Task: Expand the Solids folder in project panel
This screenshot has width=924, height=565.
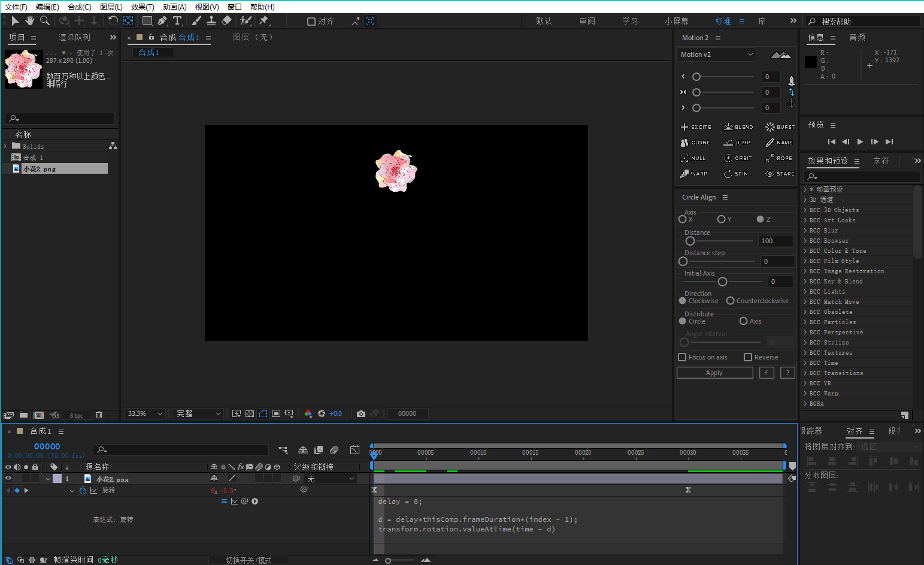Action: click(5, 146)
